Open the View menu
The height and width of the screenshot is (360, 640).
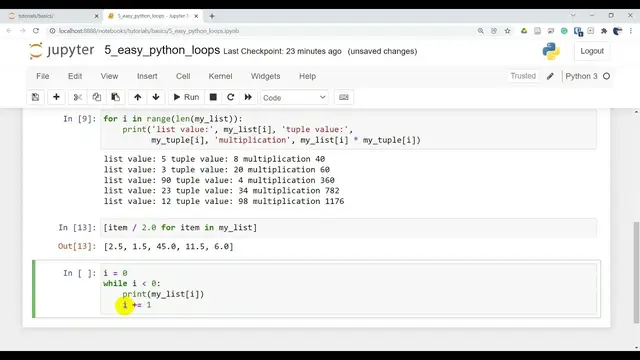click(x=109, y=76)
